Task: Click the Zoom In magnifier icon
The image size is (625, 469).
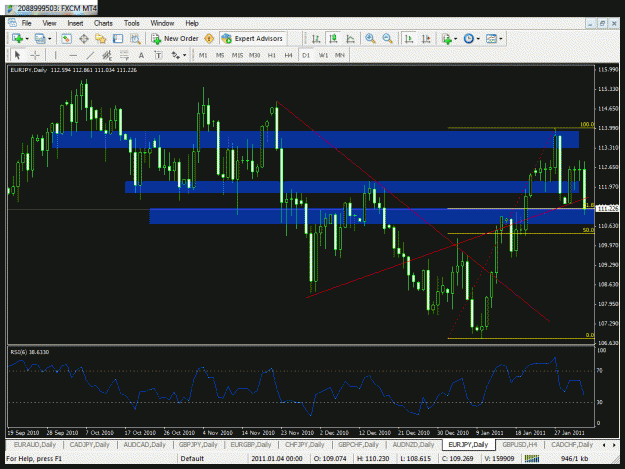Action: 370,39
